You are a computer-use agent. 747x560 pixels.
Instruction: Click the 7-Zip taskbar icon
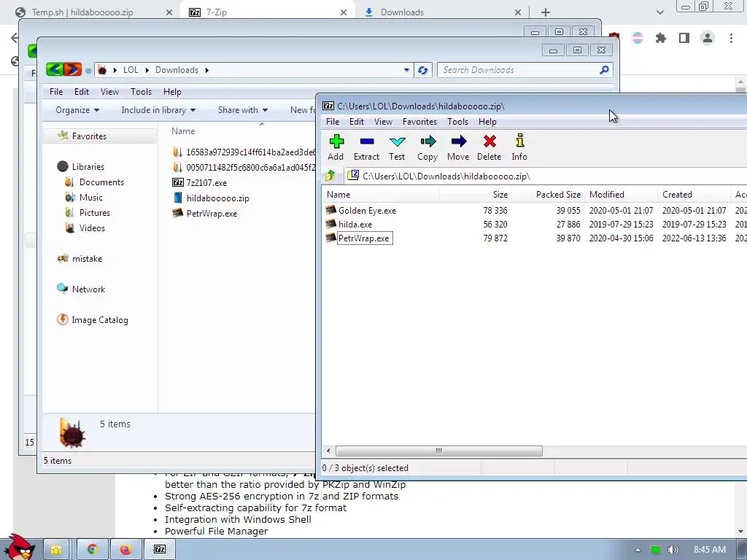(160, 550)
